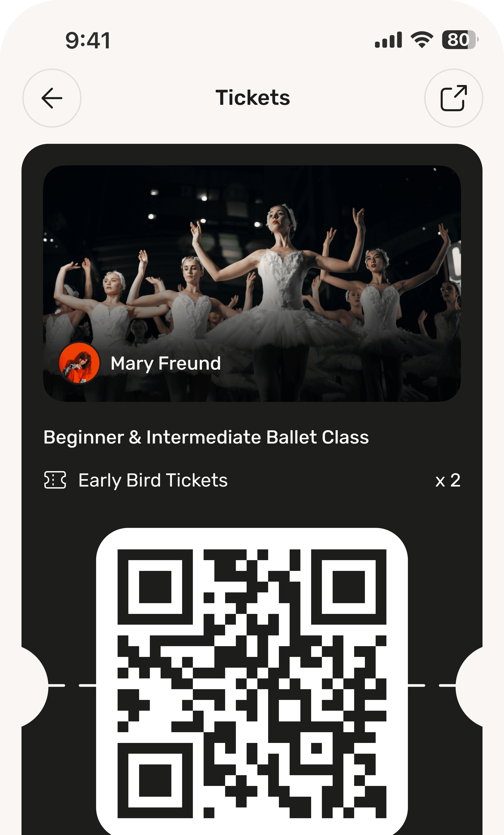Tap the Wi-Fi status icon

tap(422, 40)
